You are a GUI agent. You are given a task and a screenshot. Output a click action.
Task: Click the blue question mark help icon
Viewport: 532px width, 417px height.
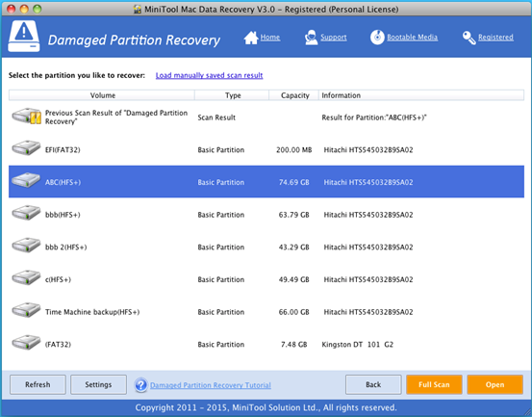140,385
